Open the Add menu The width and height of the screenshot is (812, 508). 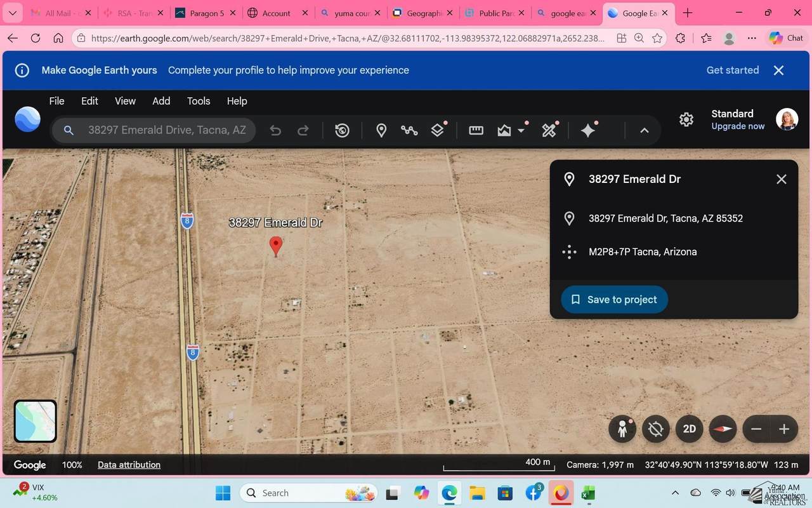tap(161, 101)
